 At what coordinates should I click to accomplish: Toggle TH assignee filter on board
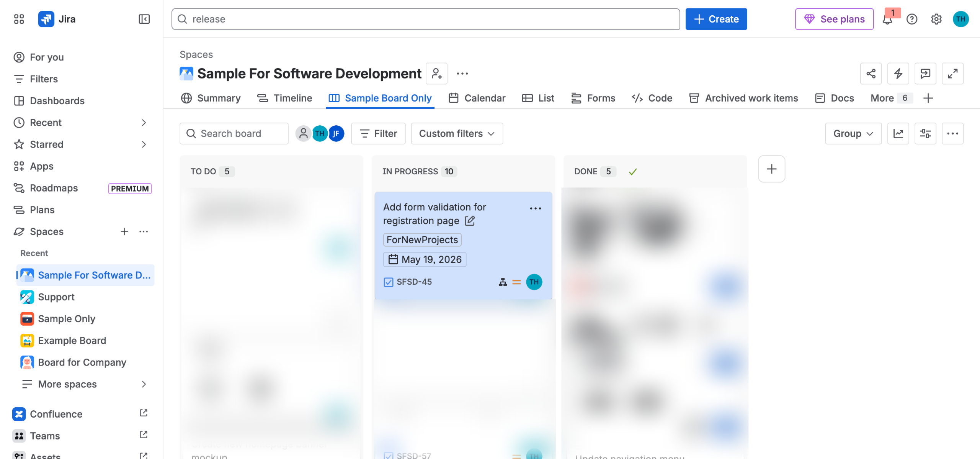(x=320, y=133)
